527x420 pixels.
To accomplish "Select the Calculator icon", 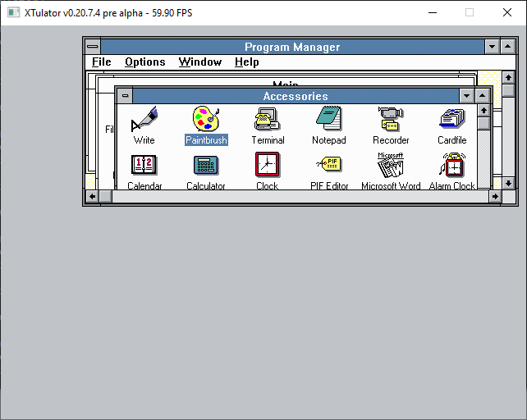I will (x=206, y=165).
